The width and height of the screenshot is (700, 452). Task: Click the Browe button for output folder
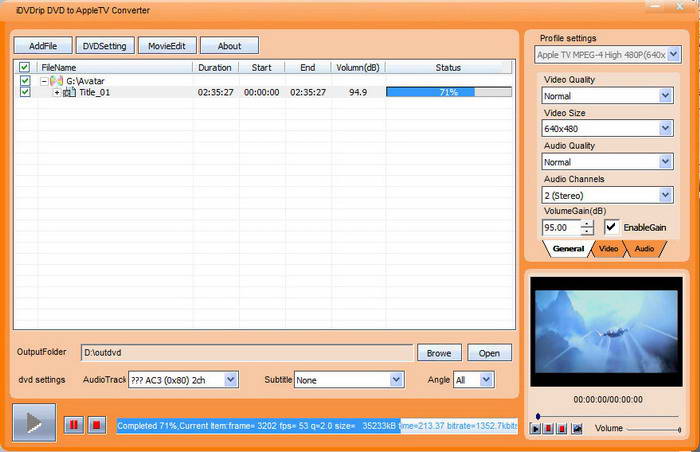[439, 353]
